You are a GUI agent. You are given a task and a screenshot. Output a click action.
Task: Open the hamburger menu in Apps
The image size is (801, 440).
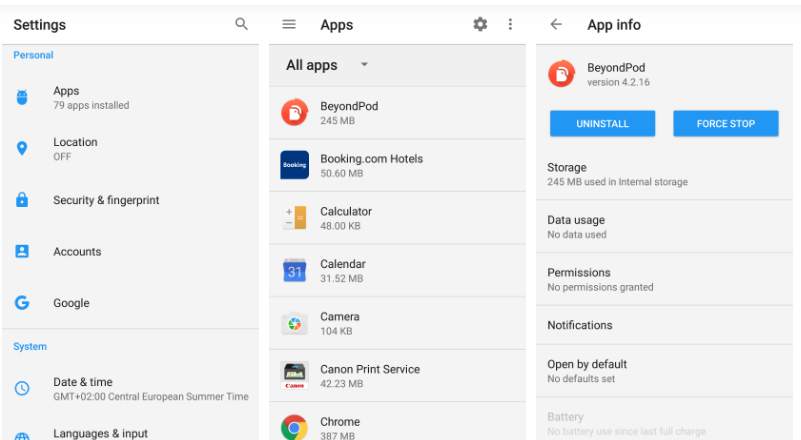(x=289, y=24)
